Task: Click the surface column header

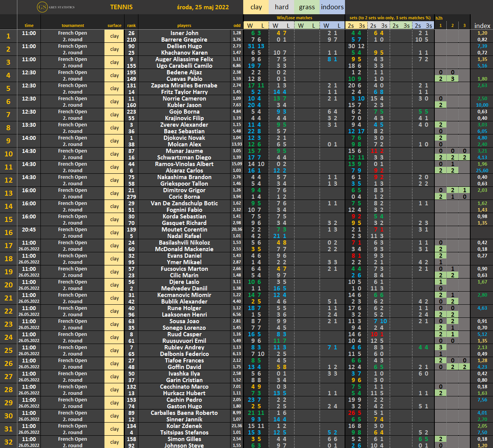Action: tap(114, 25)
